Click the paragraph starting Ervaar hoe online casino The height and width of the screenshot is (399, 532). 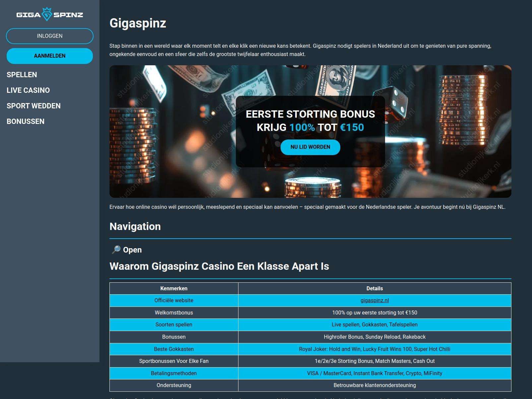(x=307, y=207)
